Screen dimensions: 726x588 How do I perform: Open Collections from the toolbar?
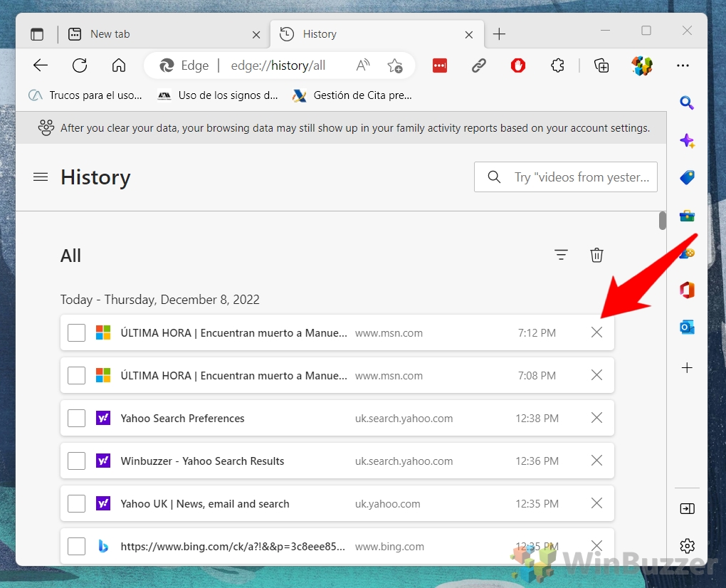pyautogui.click(x=601, y=65)
